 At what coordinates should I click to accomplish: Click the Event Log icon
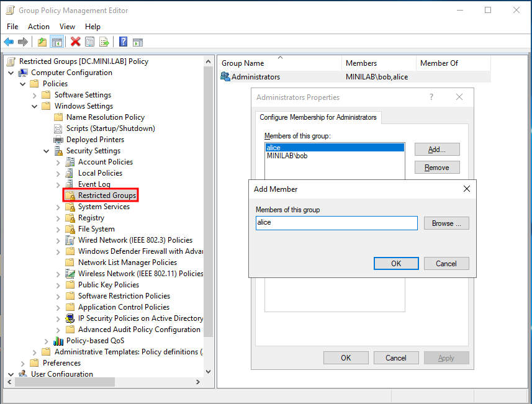[x=70, y=184]
